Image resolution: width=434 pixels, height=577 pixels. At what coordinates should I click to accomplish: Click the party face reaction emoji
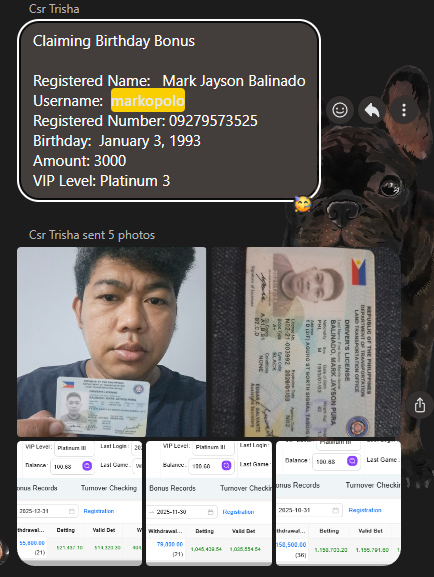tap(302, 204)
